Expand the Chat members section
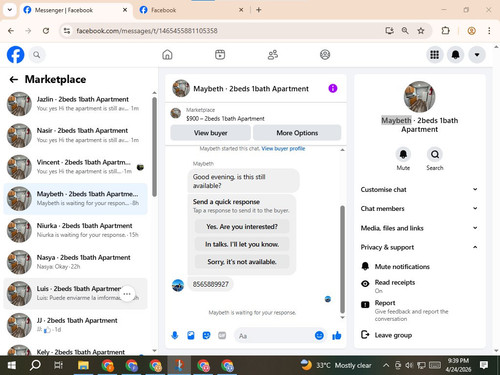The height and width of the screenshot is (375, 500). [419, 208]
